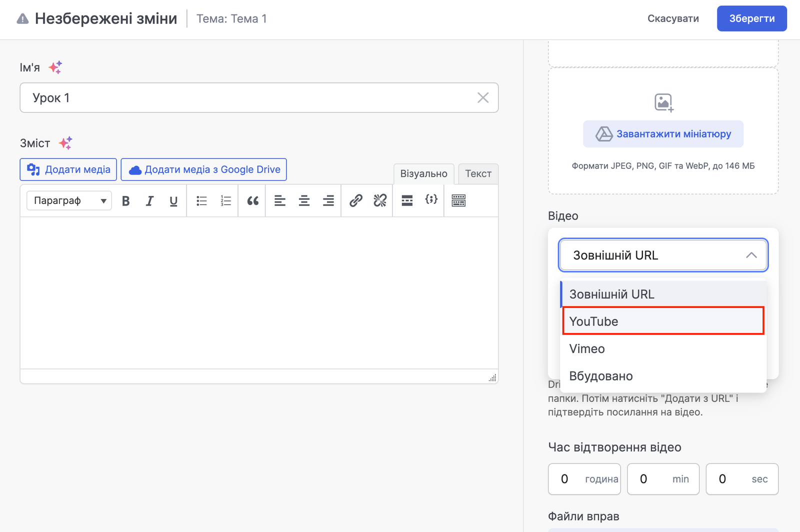Image resolution: width=800 pixels, height=532 pixels.
Task: Select Зовнішній URL option in list
Action: tap(663, 294)
